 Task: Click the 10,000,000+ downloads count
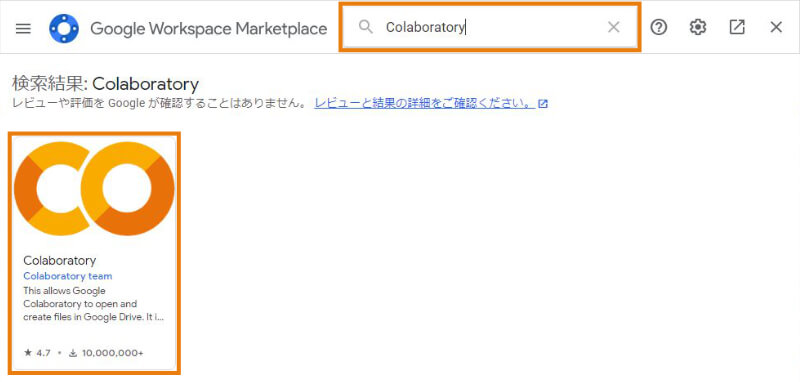pyautogui.click(x=107, y=352)
